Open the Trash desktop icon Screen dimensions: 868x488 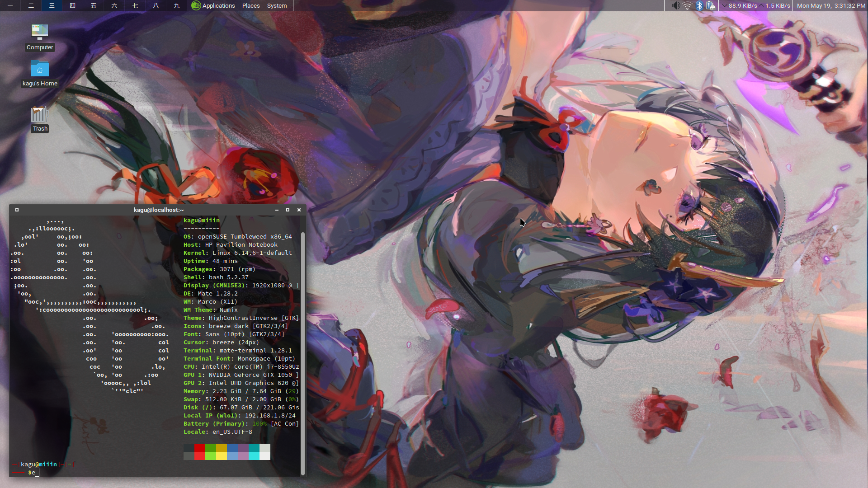click(40, 119)
